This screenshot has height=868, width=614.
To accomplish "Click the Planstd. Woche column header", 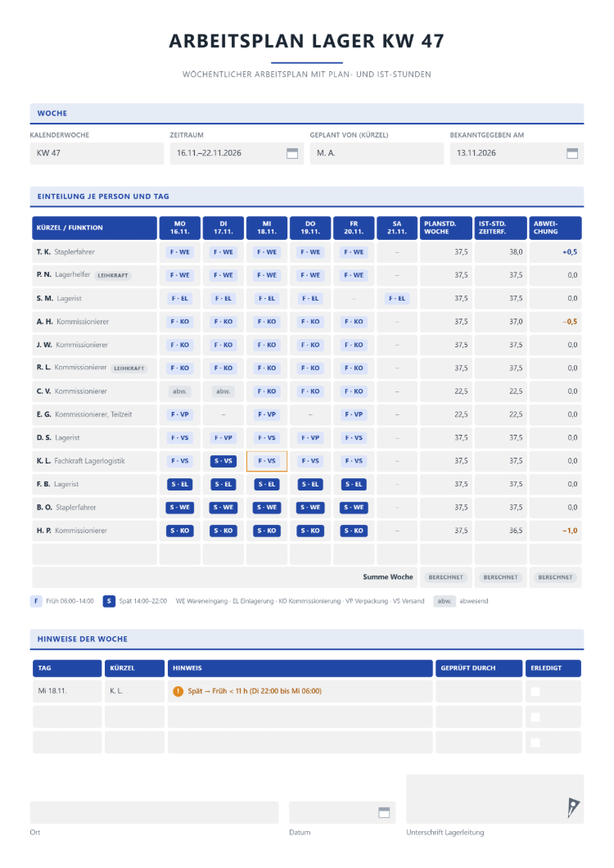I will point(445,228).
